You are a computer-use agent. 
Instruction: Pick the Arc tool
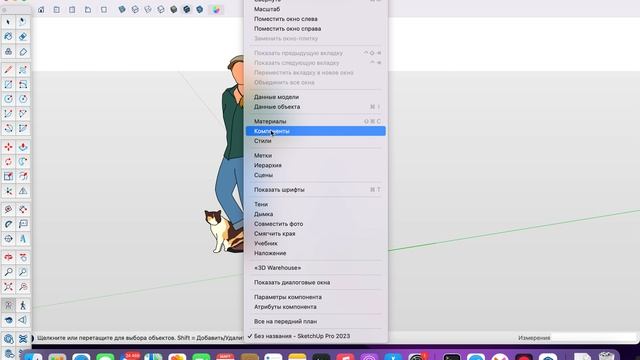(x=8, y=114)
